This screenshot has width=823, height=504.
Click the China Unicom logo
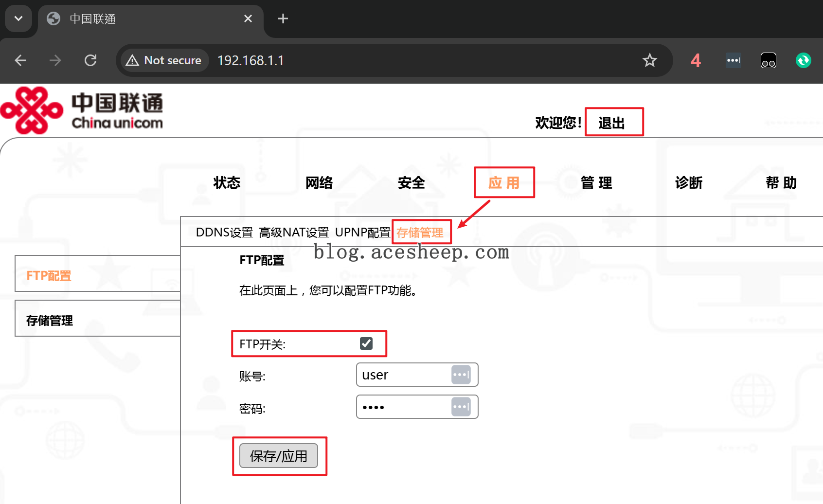pyautogui.click(x=82, y=110)
